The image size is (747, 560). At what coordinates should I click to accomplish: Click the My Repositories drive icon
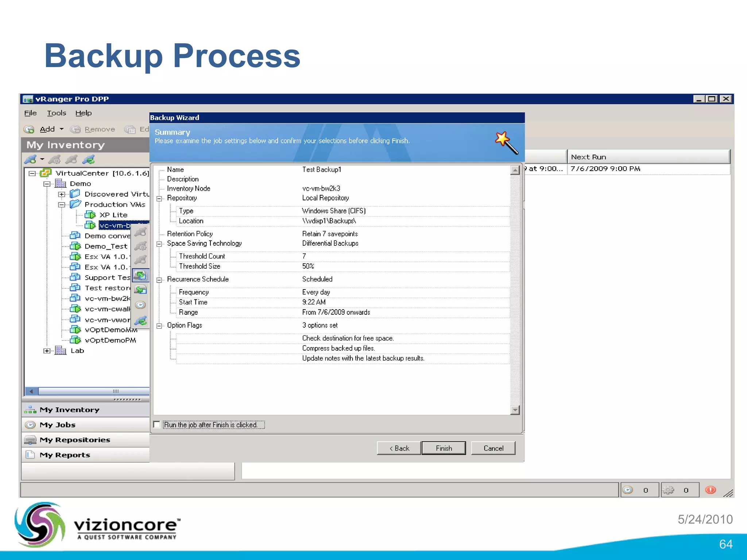(x=30, y=440)
